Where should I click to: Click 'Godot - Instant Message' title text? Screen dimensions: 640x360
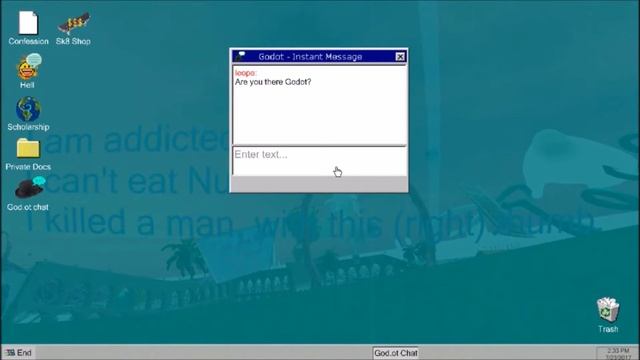tap(310, 57)
